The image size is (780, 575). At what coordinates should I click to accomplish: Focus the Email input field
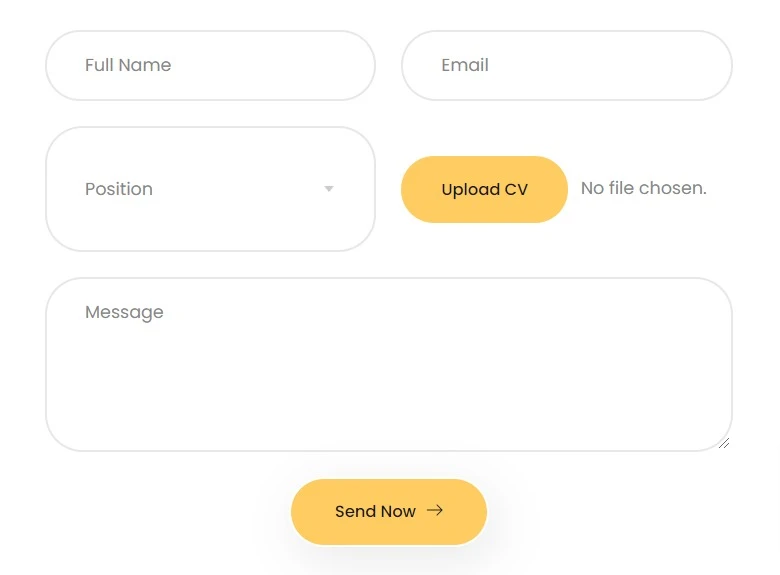tap(567, 65)
